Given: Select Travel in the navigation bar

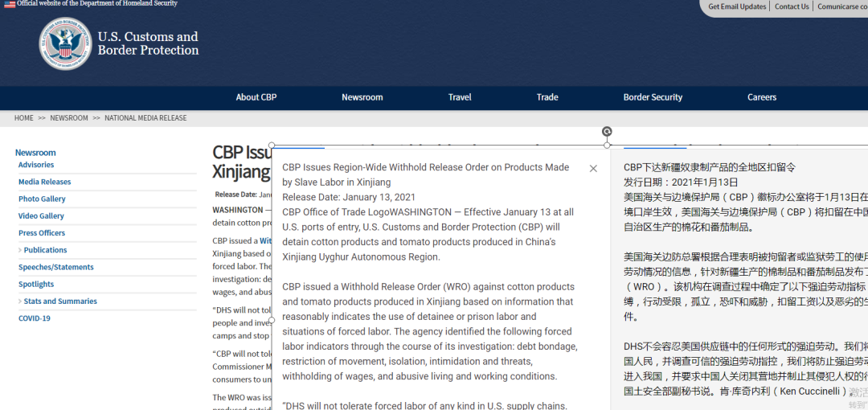Looking at the screenshot, I should [x=460, y=97].
